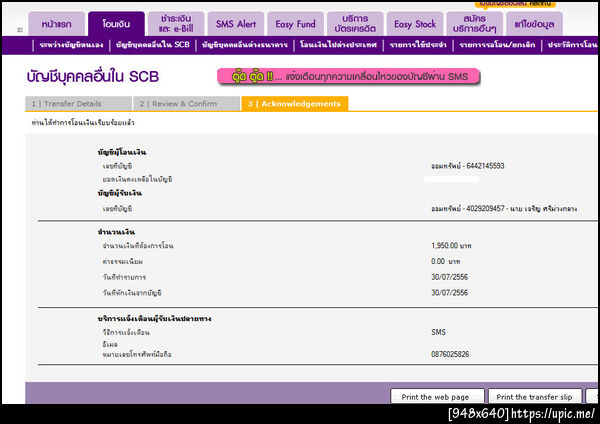Click รายการใช้ประจำ submenu item
This screenshot has width=600, height=424.
click(x=418, y=45)
